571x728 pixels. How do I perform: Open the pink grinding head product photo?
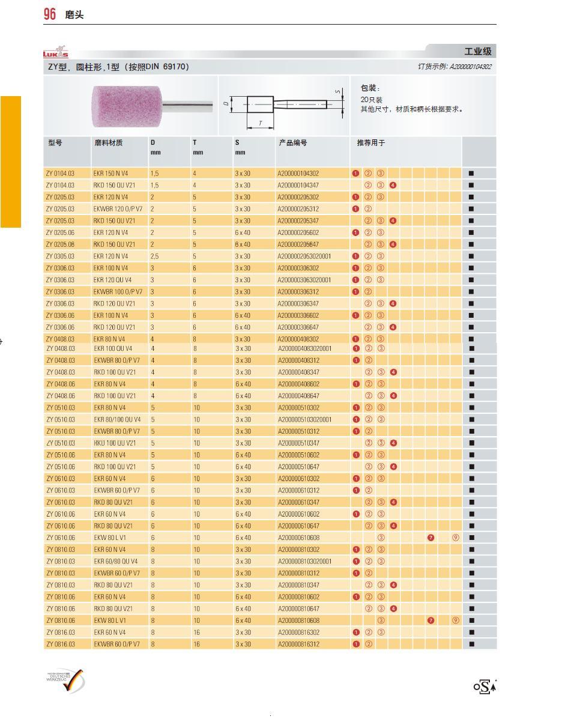(x=152, y=106)
